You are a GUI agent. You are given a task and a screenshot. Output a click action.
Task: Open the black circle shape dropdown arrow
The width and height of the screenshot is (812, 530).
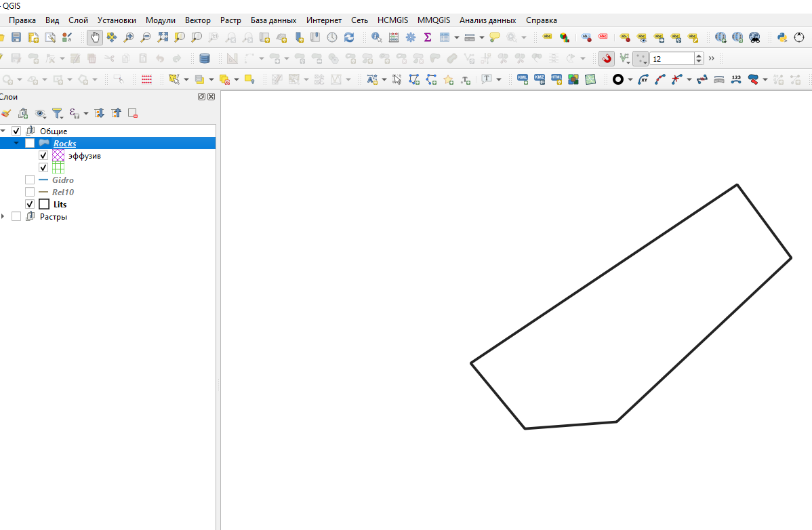point(630,79)
